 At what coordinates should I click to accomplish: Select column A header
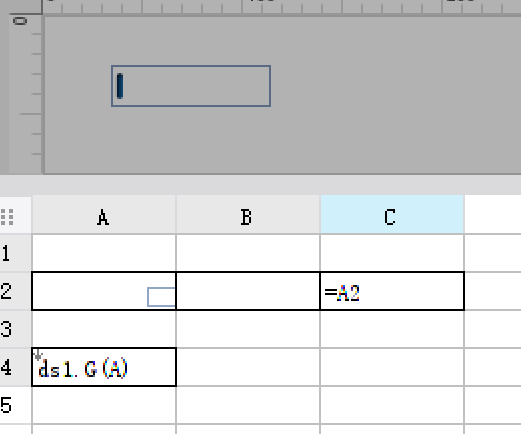click(x=104, y=214)
